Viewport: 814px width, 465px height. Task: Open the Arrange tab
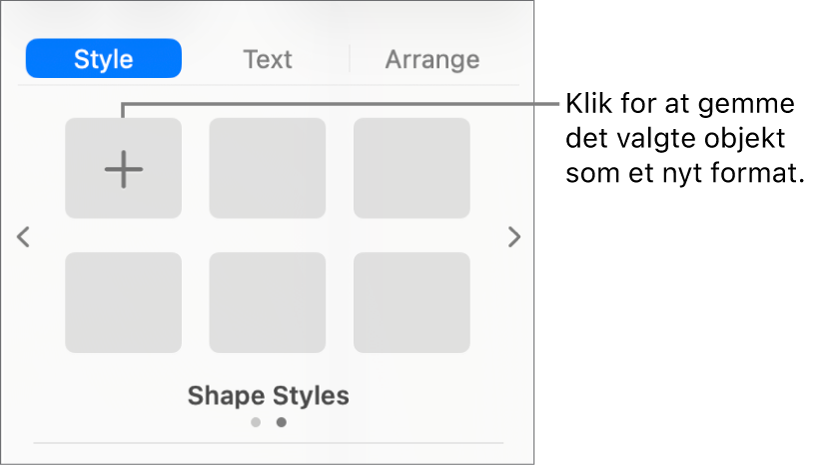432,59
